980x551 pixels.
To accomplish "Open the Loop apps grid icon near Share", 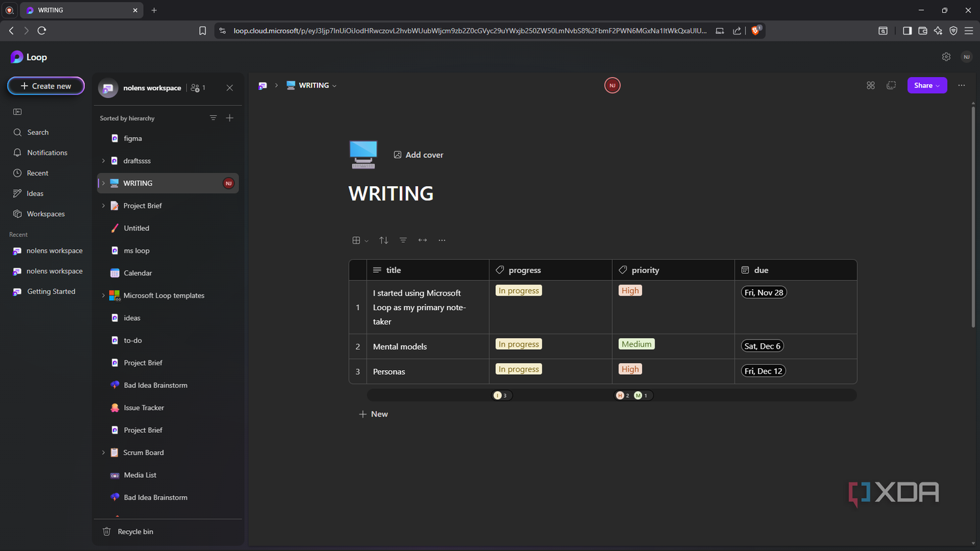I will pos(870,86).
